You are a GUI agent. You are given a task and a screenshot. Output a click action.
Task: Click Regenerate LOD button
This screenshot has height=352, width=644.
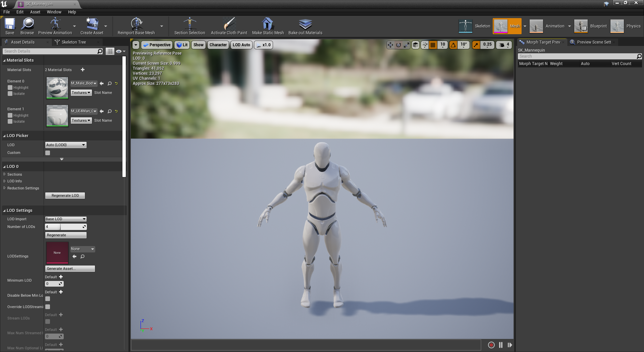coord(65,195)
